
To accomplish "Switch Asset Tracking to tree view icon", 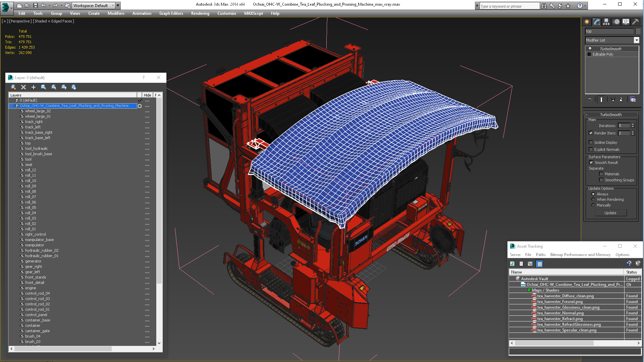I will 530,264.
